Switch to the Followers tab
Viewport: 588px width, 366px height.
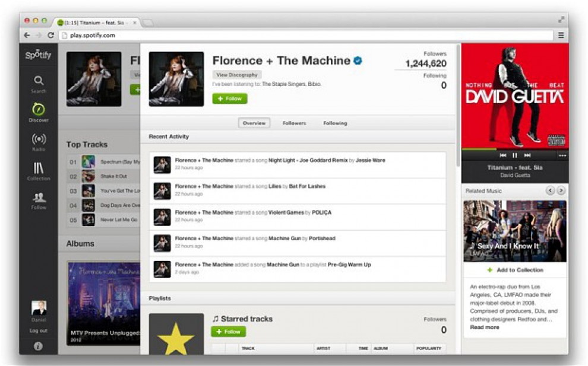coord(295,123)
